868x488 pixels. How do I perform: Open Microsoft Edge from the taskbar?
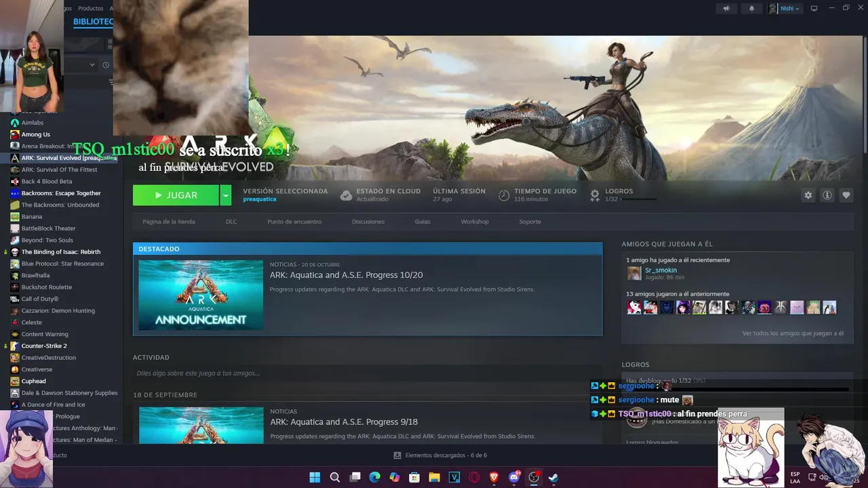[374, 477]
